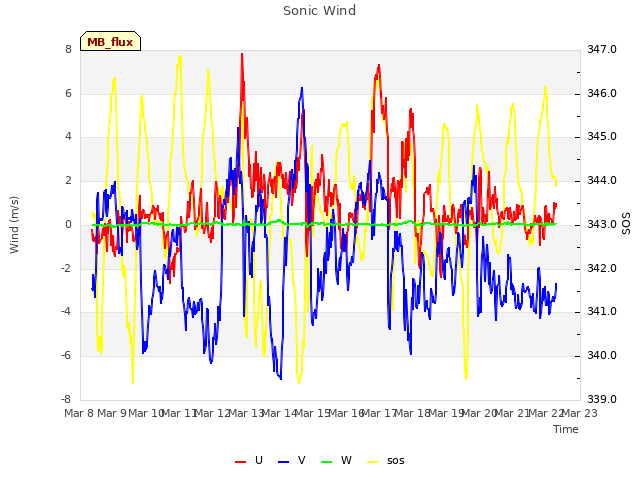Click the Mar 9 date tick label
The height and width of the screenshot is (480, 640).
pos(112,413)
